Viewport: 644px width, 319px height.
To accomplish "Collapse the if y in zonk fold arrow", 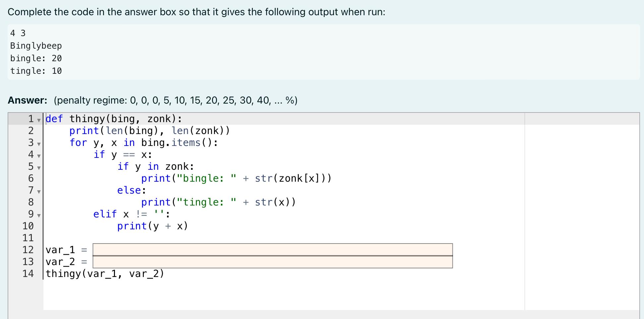I will click(x=39, y=168).
